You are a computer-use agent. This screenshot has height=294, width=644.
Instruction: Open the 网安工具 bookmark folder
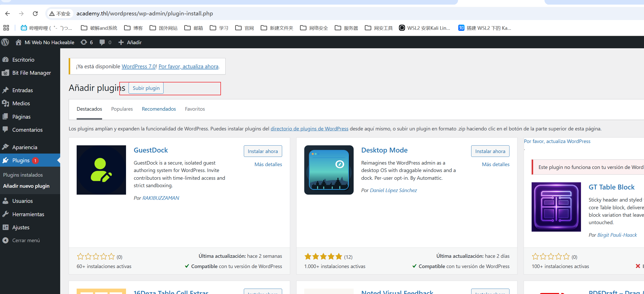click(379, 28)
